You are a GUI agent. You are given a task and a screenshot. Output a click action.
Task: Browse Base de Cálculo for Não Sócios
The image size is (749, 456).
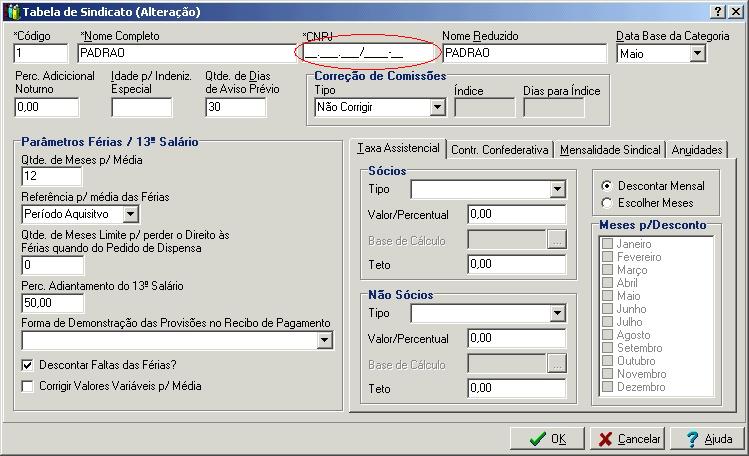click(x=557, y=364)
